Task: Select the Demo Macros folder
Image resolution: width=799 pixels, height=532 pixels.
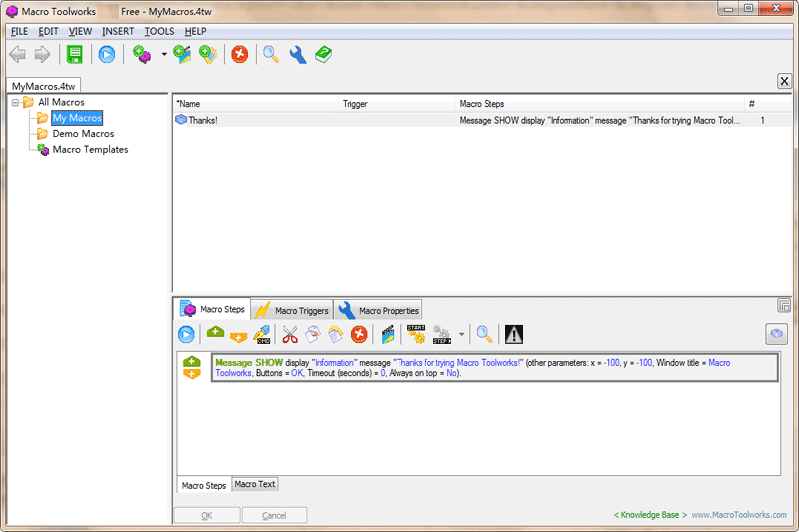Action: 83,134
